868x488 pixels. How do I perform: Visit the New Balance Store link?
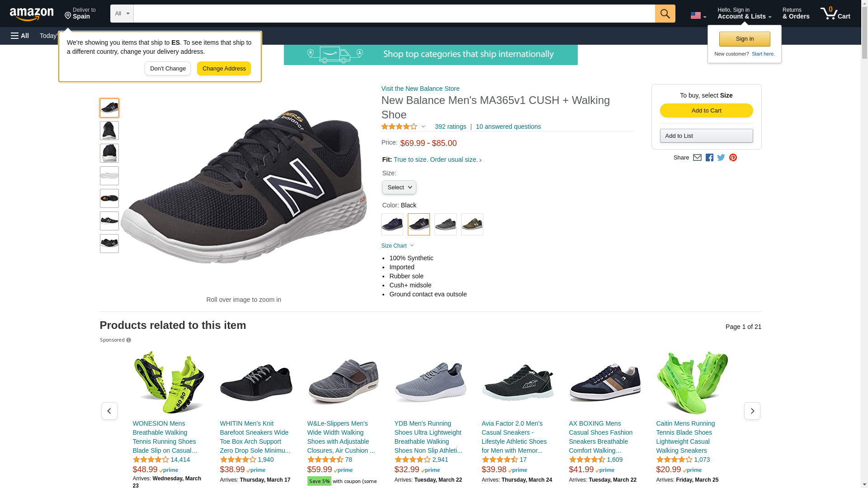pos(420,89)
